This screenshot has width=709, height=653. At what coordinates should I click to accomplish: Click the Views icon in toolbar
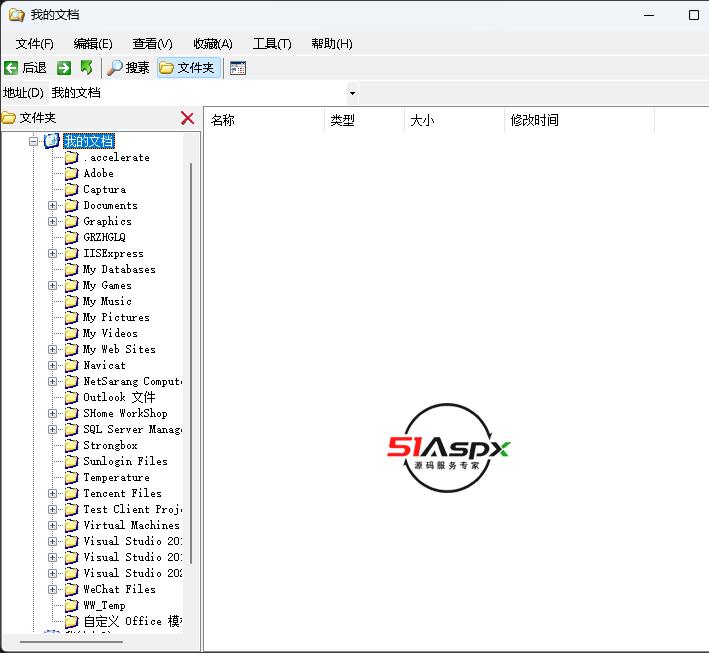238,68
